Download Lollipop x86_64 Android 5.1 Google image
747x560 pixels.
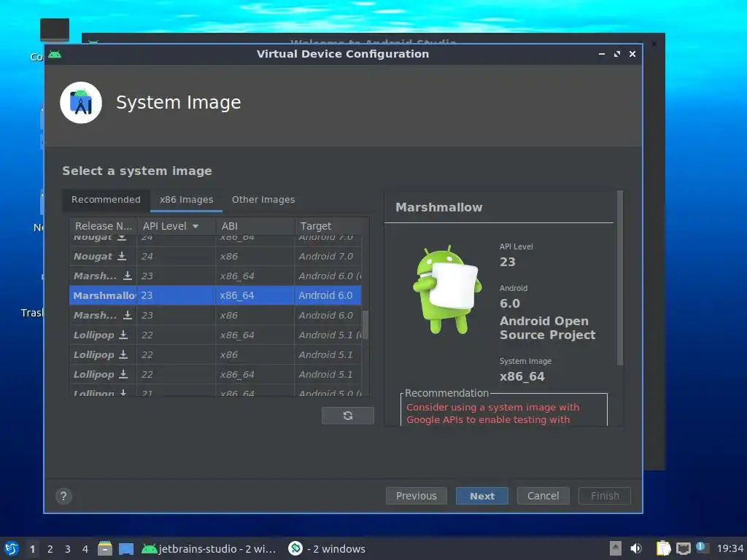pyautogui.click(x=123, y=335)
